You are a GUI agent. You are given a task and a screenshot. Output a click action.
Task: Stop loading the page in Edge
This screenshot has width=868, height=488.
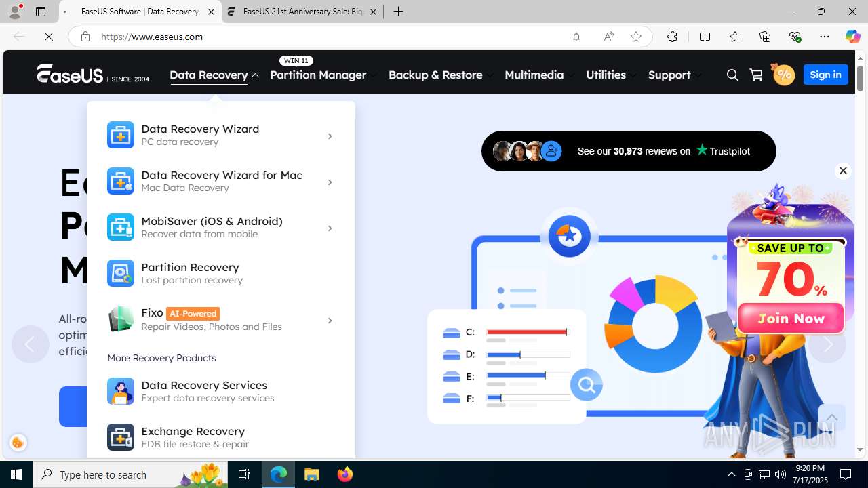click(49, 37)
